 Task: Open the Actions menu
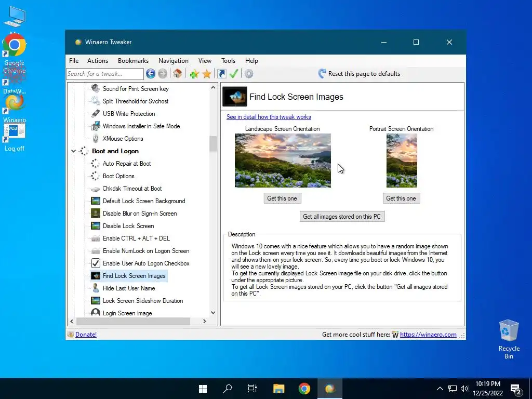click(x=98, y=61)
